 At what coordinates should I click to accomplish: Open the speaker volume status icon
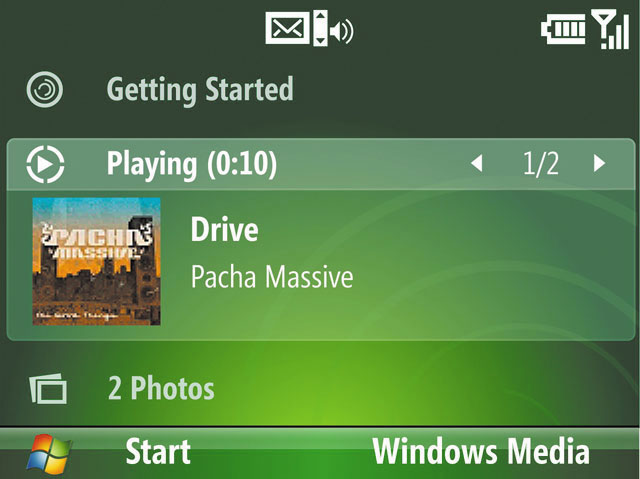[342, 31]
